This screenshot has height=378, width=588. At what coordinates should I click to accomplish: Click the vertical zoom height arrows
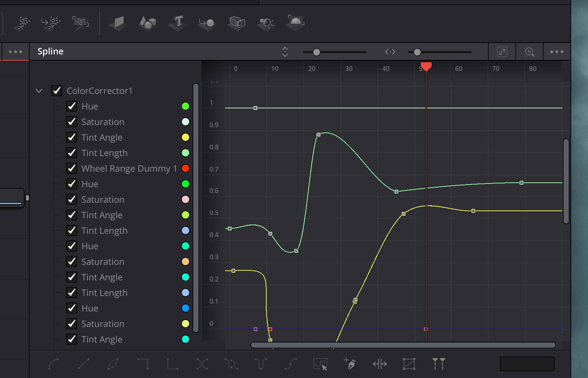click(x=285, y=52)
